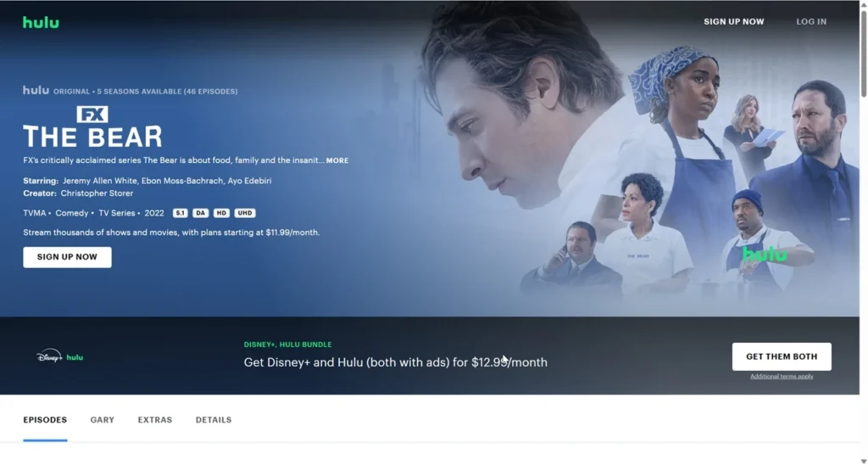Screen dimensions: 868x465
Task: Click the Ayo Edebiri name
Action: click(x=250, y=181)
